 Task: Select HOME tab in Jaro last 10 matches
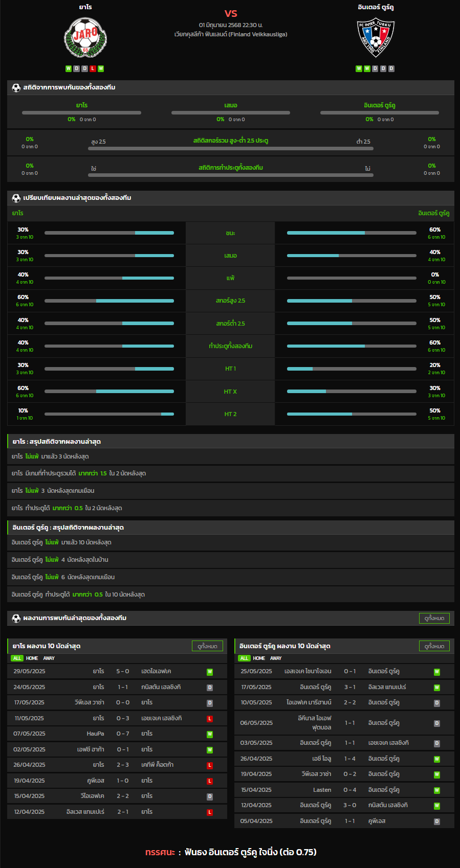point(32,658)
